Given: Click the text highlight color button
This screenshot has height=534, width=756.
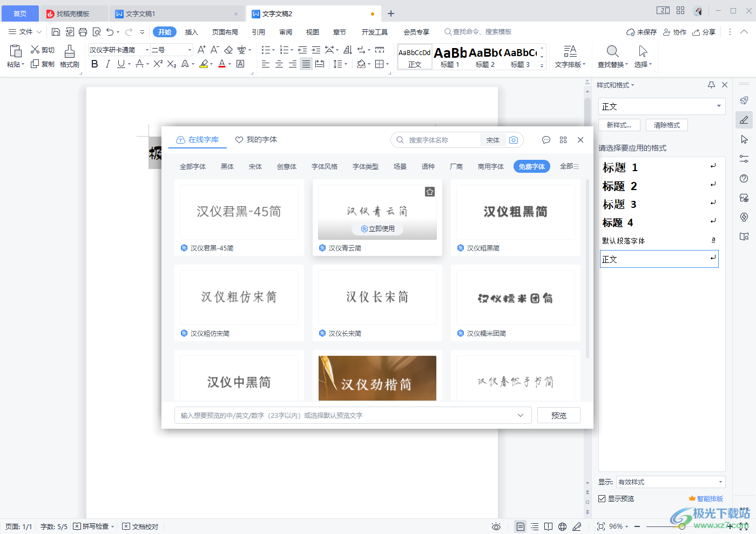Looking at the screenshot, I should [x=204, y=64].
